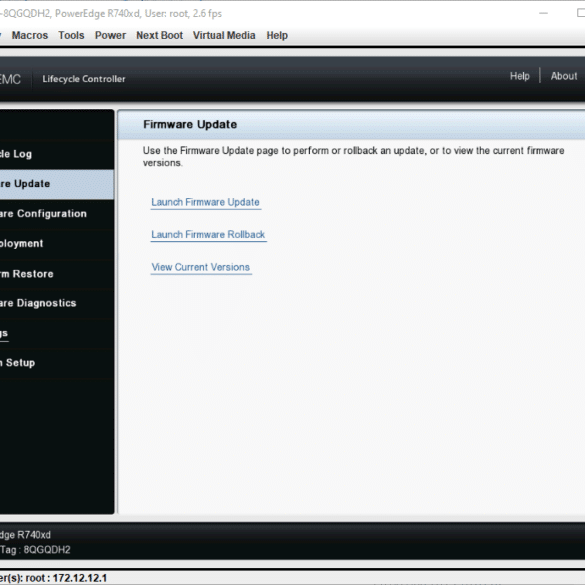Open the Next Boot menu
The height and width of the screenshot is (585, 585).
point(159,35)
